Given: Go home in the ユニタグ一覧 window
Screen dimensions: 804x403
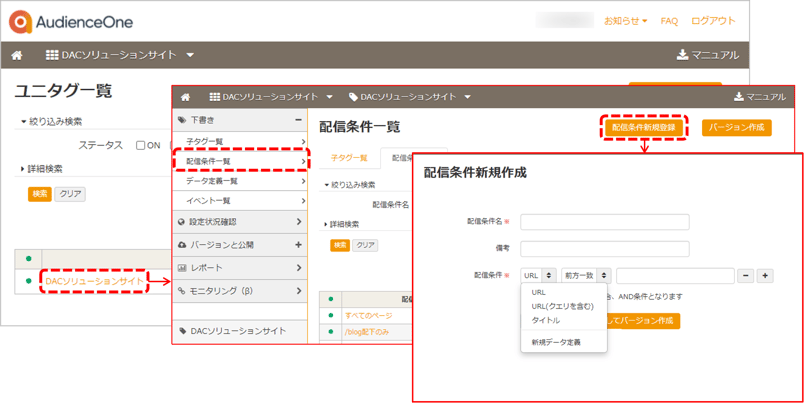Looking at the screenshot, I should [x=17, y=55].
